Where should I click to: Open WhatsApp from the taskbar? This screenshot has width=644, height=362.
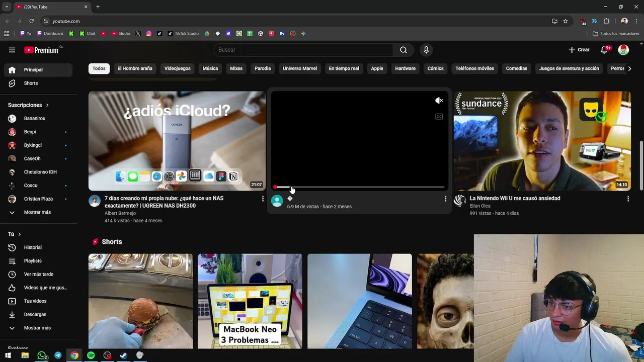[42, 355]
